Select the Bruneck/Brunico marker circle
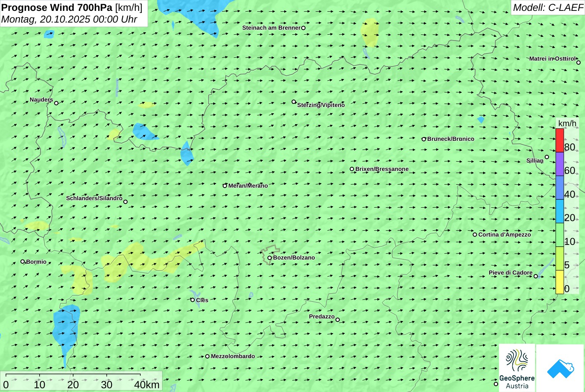 click(x=424, y=139)
